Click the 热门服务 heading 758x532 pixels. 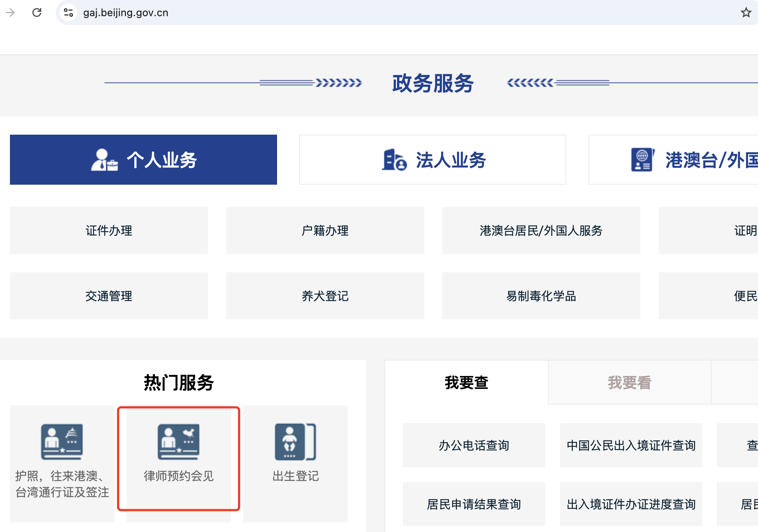(x=179, y=383)
